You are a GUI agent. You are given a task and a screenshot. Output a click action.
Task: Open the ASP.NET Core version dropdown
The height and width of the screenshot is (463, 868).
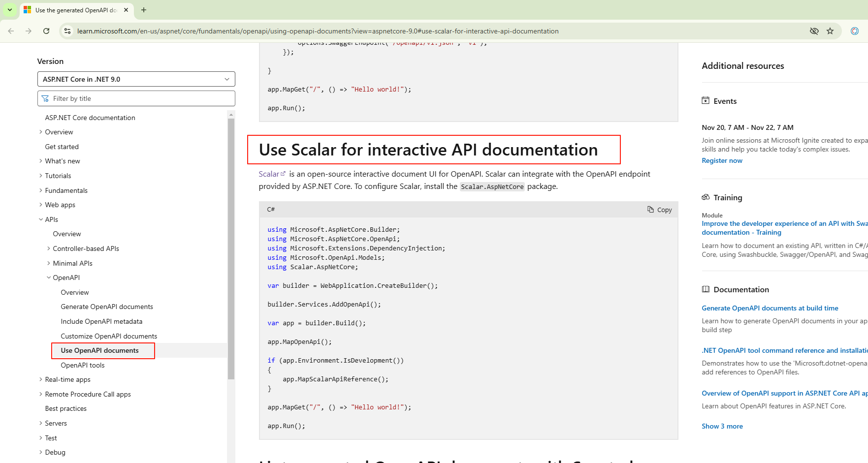136,79
